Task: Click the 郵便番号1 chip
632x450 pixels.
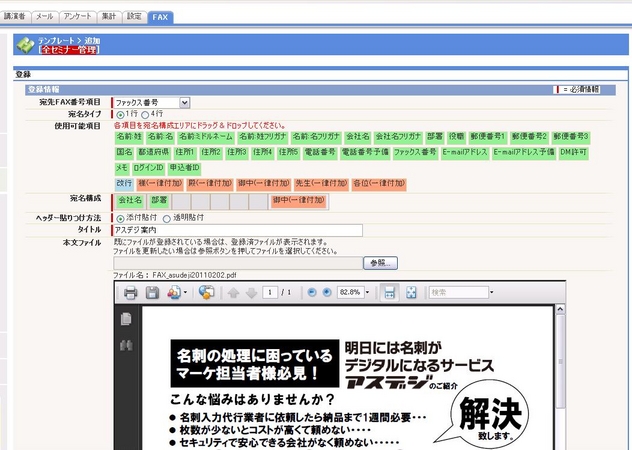Action: point(487,137)
